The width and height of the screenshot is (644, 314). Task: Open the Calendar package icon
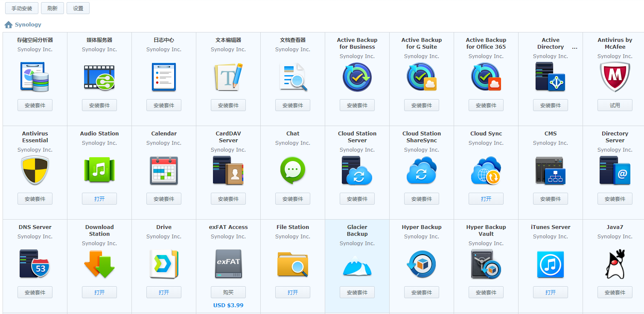164,170
